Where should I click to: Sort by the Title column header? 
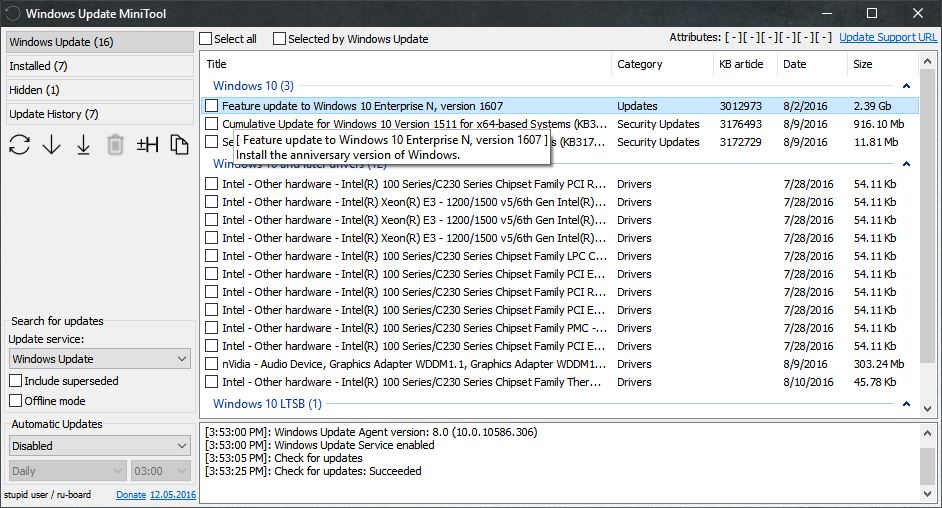(x=406, y=64)
